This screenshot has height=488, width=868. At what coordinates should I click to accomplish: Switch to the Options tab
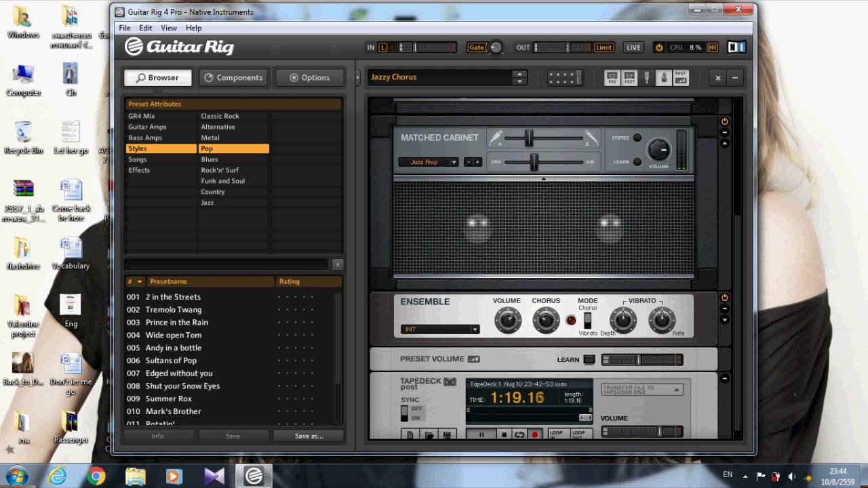click(309, 78)
